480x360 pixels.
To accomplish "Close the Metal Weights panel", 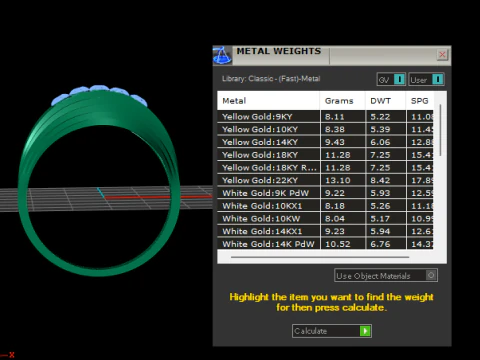I will 442,54.
